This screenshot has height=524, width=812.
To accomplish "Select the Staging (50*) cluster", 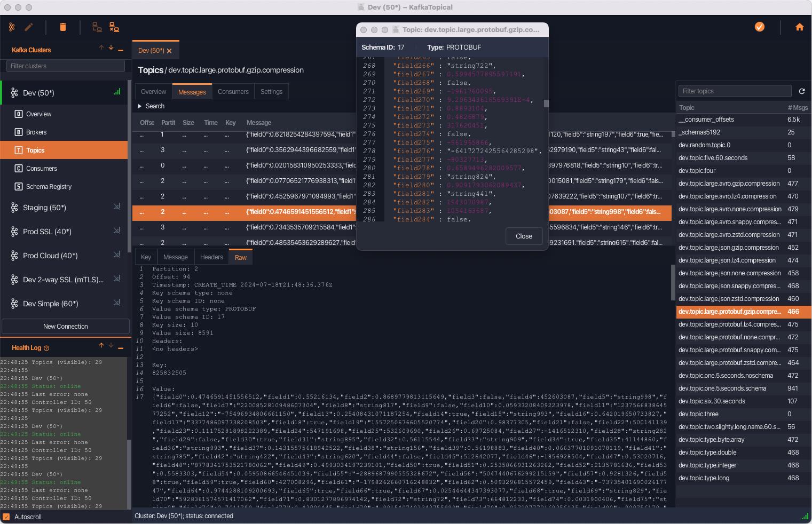I will click(x=64, y=208).
